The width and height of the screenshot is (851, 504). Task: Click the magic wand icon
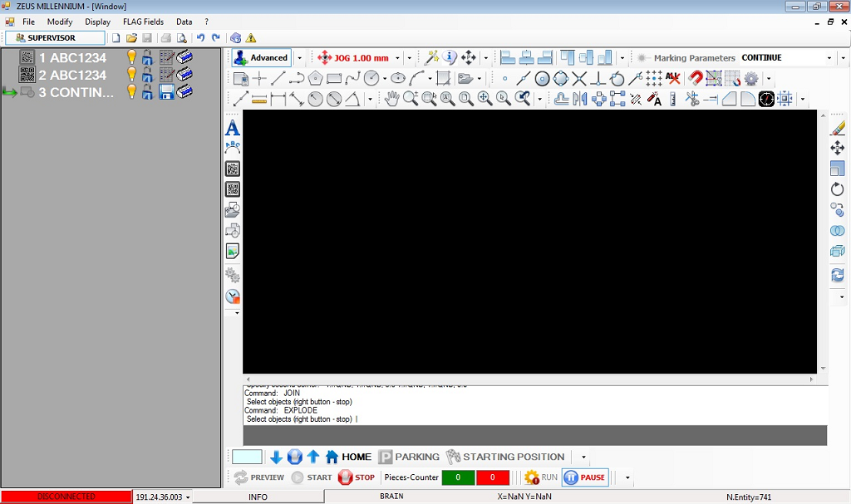click(x=431, y=57)
